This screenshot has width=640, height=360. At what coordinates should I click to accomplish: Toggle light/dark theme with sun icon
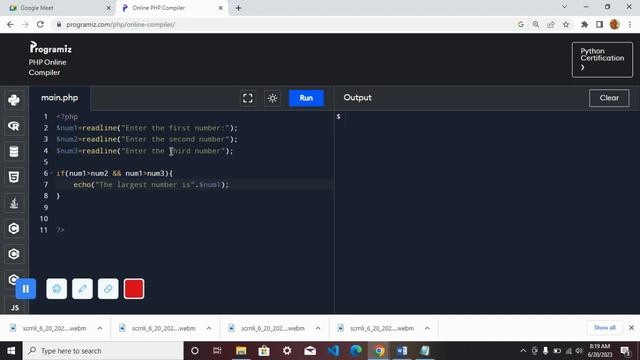pyautogui.click(x=273, y=98)
